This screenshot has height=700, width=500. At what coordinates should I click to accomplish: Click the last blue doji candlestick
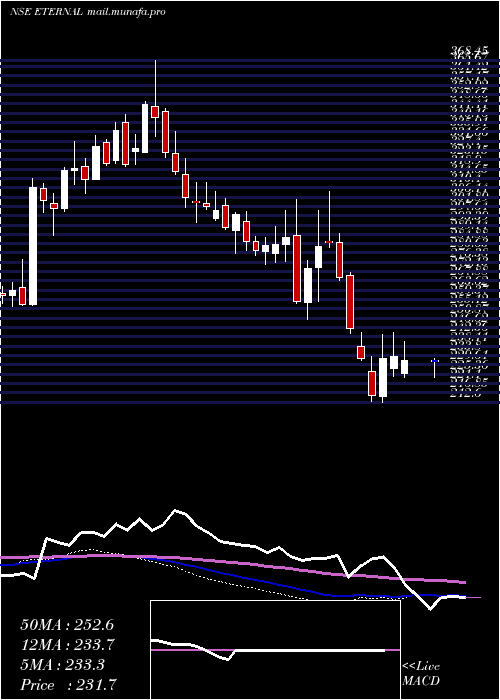(434, 367)
